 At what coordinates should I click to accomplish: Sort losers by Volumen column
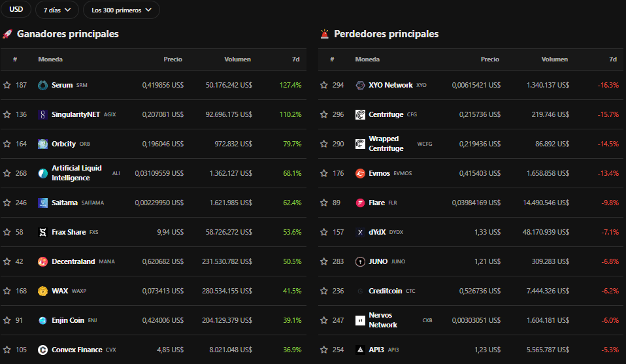coord(555,59)
